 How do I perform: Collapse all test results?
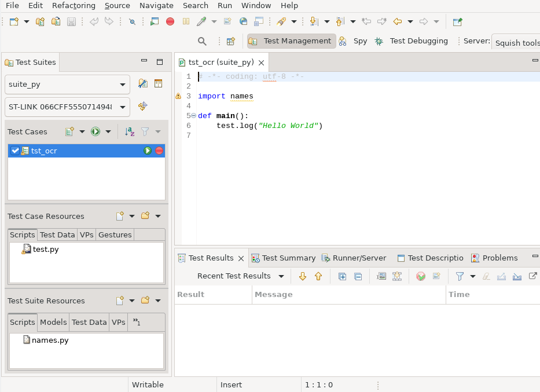pos(358,276)
